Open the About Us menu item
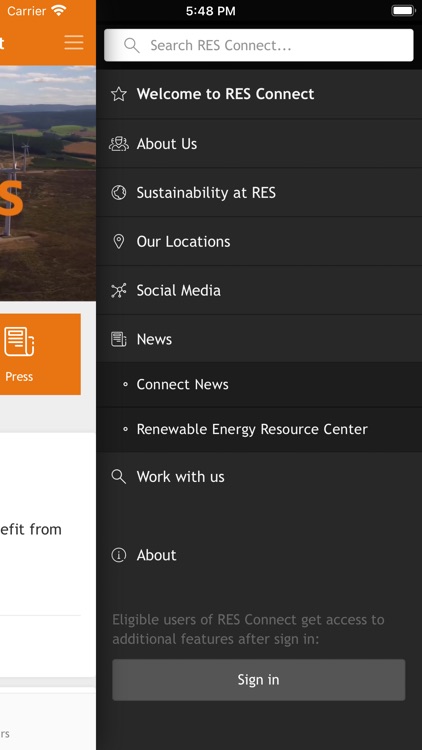Screen dimensions: 422x750 tap(259, 143)
